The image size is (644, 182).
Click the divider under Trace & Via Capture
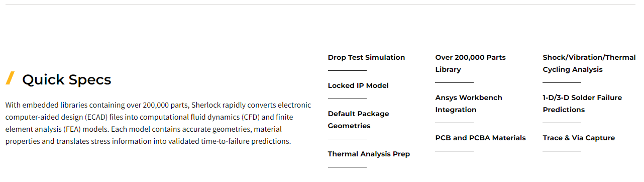[x=562, y=151]
